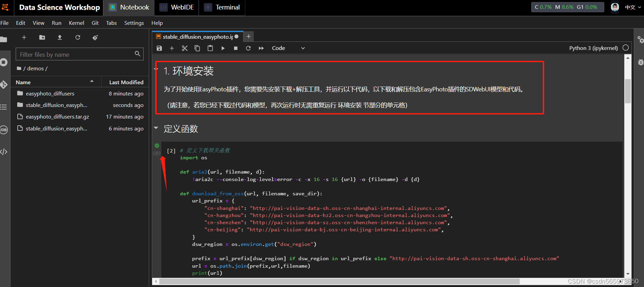The image size is (644, 287).
Task: Click into code cell [2] import os line
Action: click(x=193, y=158)
